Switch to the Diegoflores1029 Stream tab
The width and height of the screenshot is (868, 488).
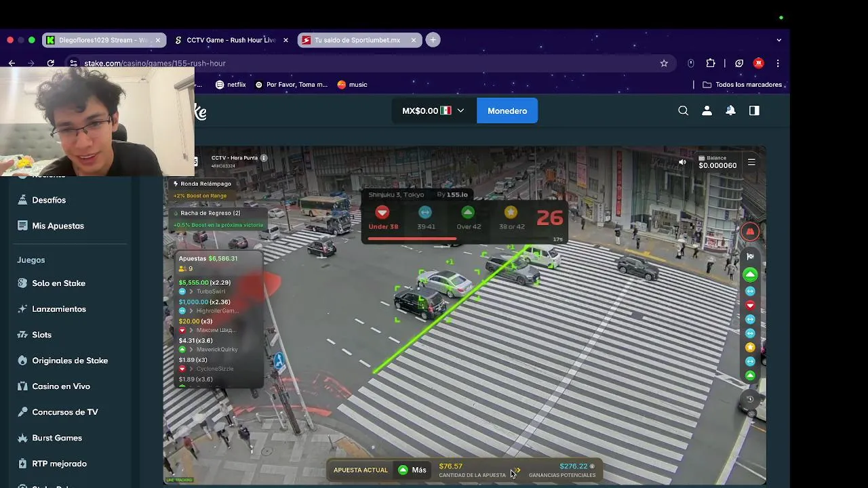coord(103,40)
